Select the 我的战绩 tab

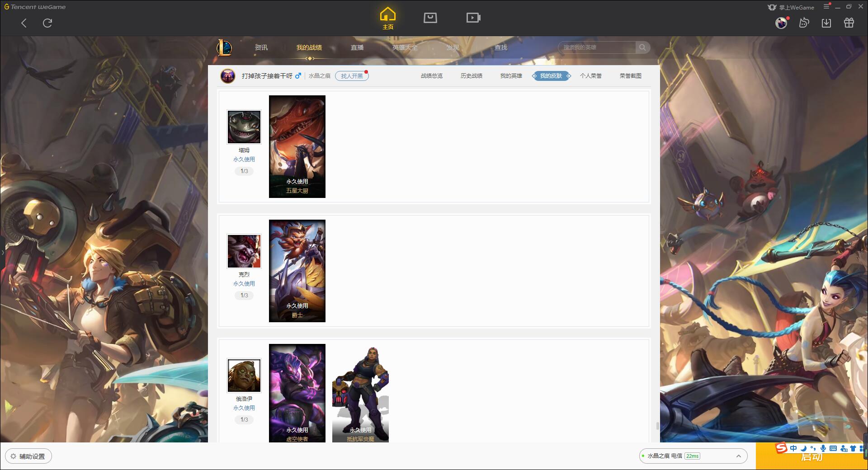click(309, 47)
